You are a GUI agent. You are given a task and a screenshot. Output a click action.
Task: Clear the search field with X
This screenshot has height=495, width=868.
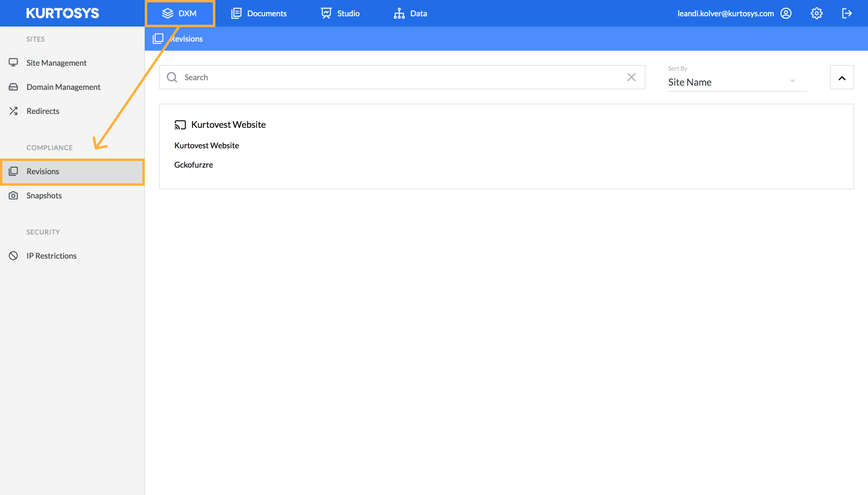tap(632, 77)
